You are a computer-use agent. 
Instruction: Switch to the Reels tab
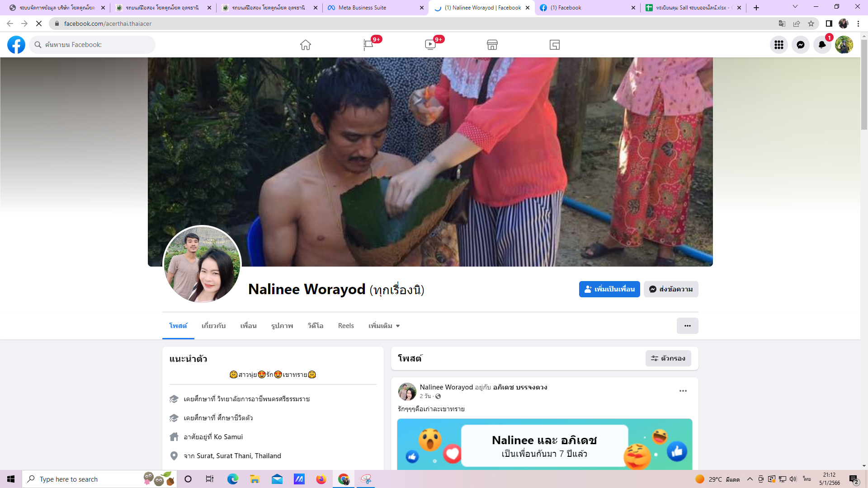[346, 326]
